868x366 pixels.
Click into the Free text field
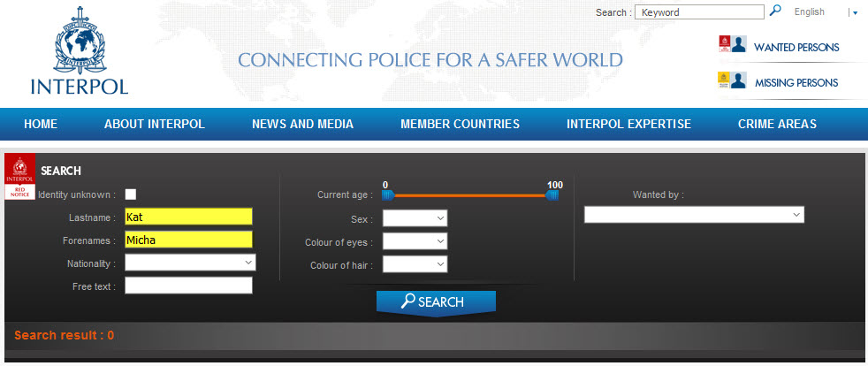(x=189, y=286)
